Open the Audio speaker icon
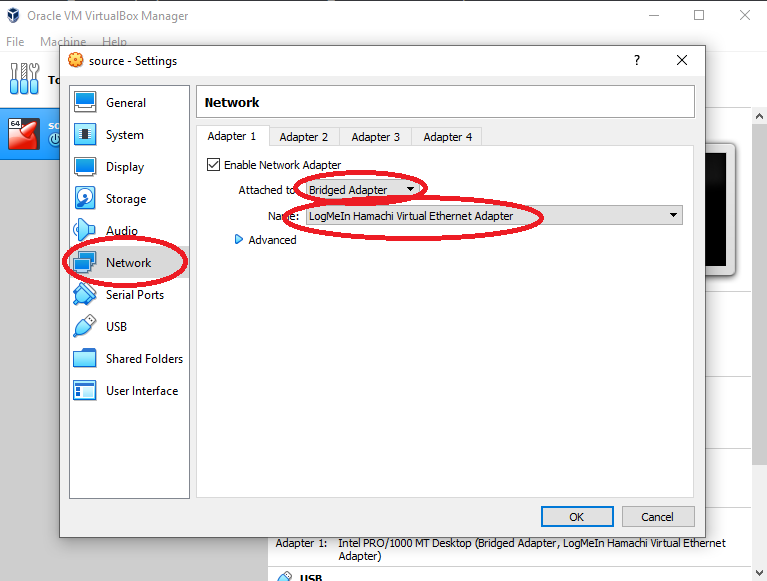 (x=84, y=230)
